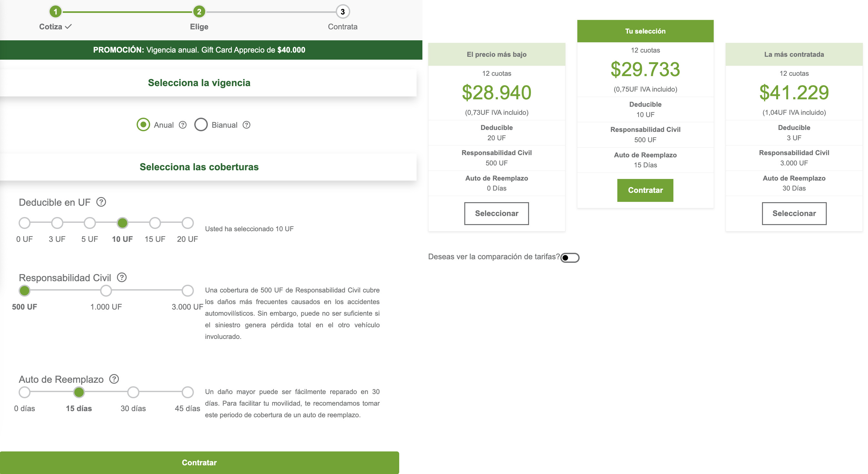Open help for Deducible en UF
The width and height of the screenshot is (868, 474).
point(101,202)
